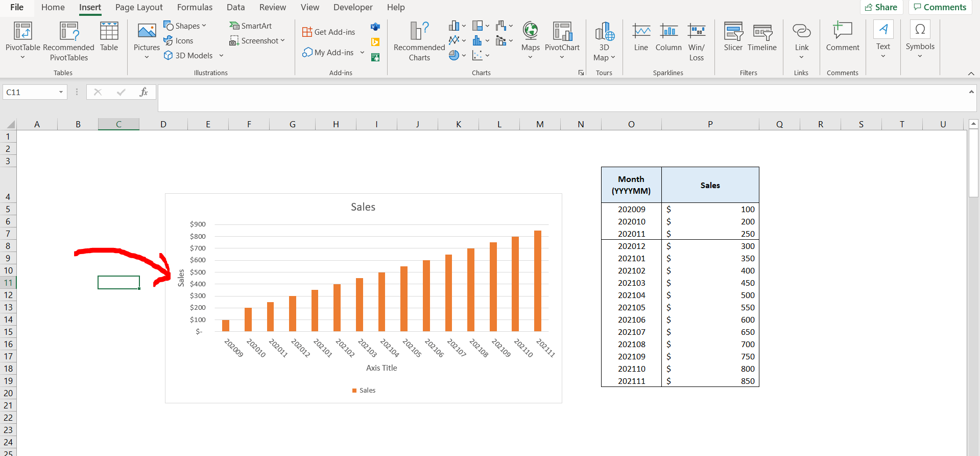Image resolution: width=980 pixels, height=456 pixels.
Task: Collapse the ribbon with the chevron
Action: coord(971,74)
